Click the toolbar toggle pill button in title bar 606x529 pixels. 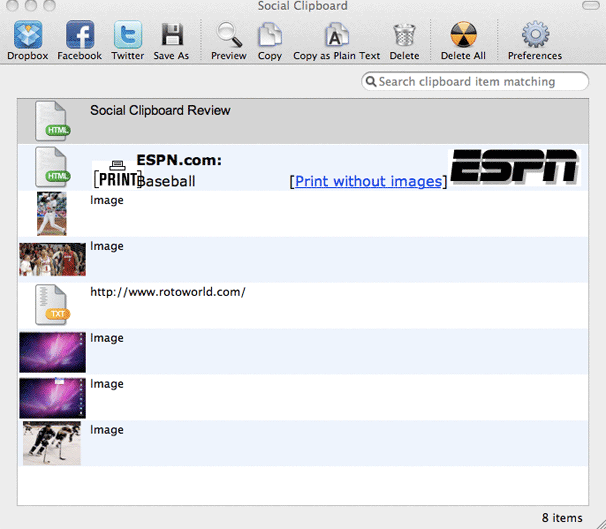(x=591, y=5)
